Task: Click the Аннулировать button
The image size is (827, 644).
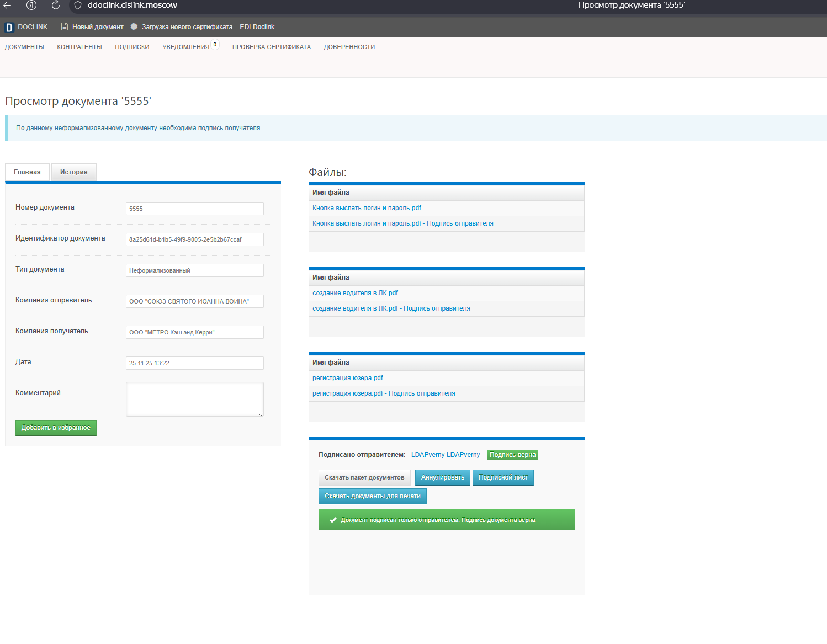Action: point(443,477)
